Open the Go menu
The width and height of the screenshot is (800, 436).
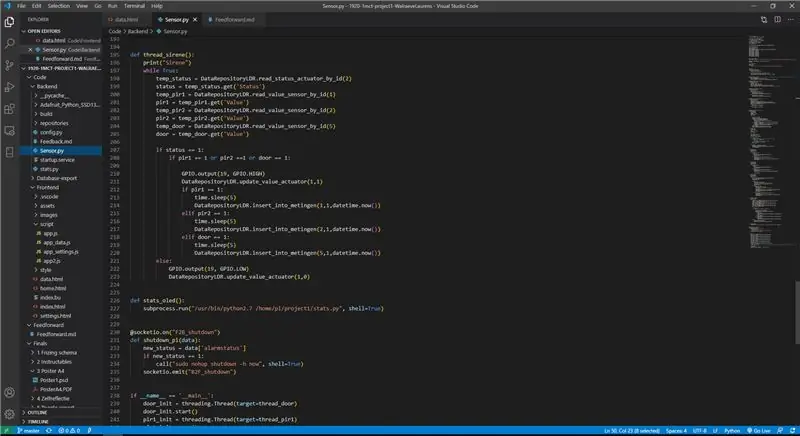click(97, 6)
